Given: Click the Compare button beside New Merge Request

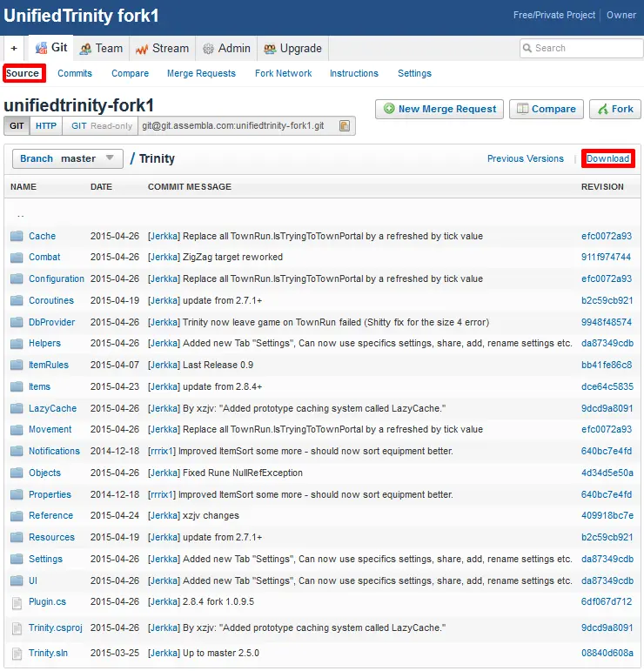Looking at the screenshot, I should point(546,109).
